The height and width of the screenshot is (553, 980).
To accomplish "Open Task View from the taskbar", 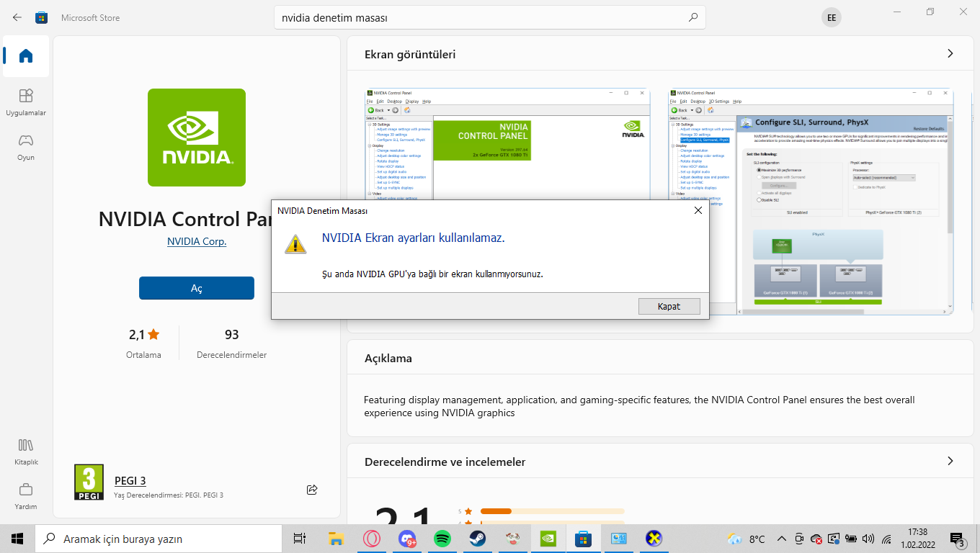I will coord(300,539).
